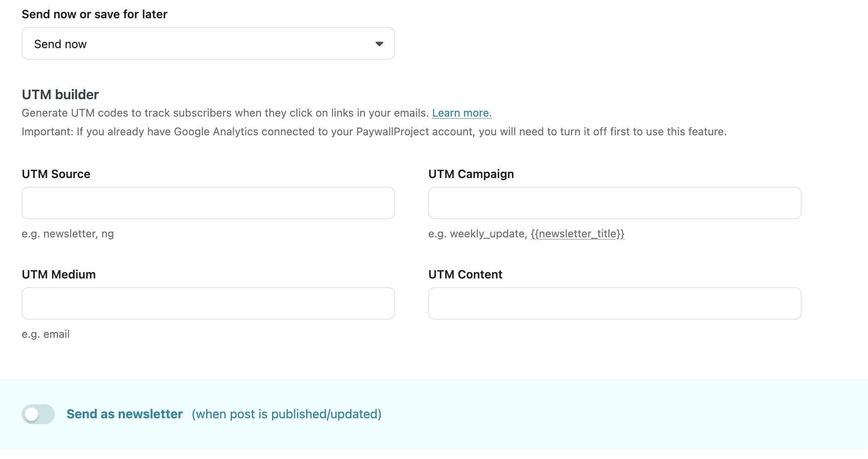Screen dimensions: 868x459
Task: Click 'Send now or save for later' label
Action: [95, 14]
